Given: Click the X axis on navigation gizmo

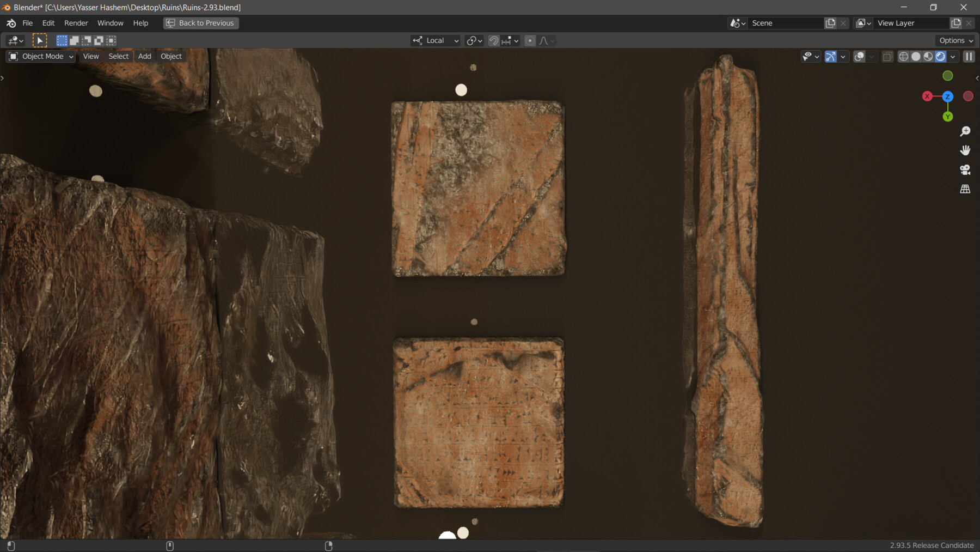Looking at the screenshot, I should click(927, 96).
